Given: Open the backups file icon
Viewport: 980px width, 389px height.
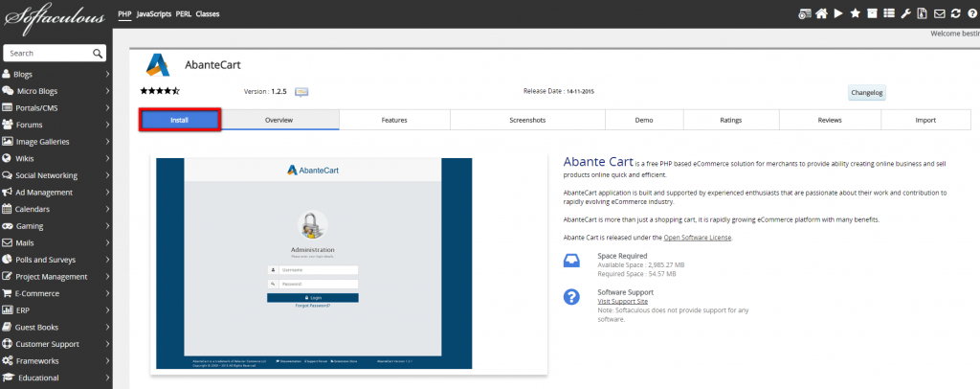Looking at the screenshot, I should click(x=922, y=13).
